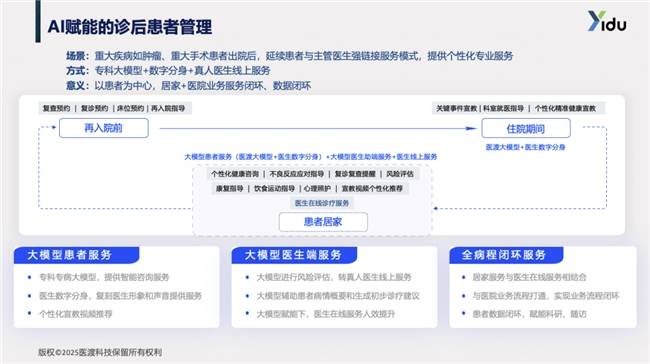
Task: Click bullet '医生数字分身，复刻医生形象和声音提供服务'
Action: tap(120, 296)
